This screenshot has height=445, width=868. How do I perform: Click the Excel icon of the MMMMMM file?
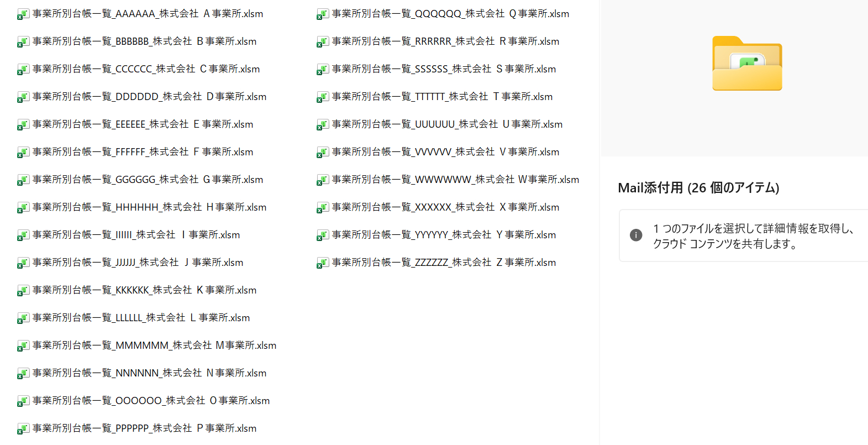[23, 345]
